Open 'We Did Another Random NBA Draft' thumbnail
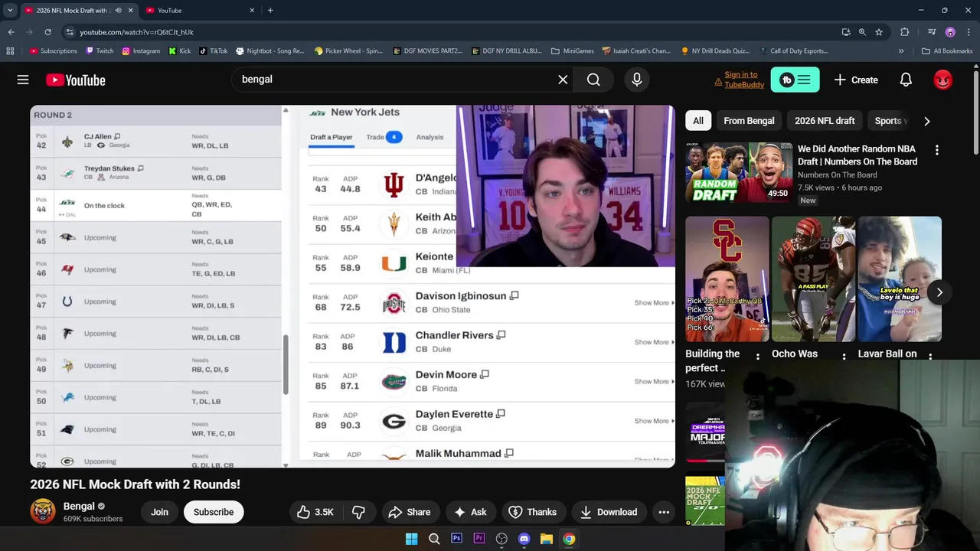The width and height of the screenshot is (980, 551). tap(739, 172)
